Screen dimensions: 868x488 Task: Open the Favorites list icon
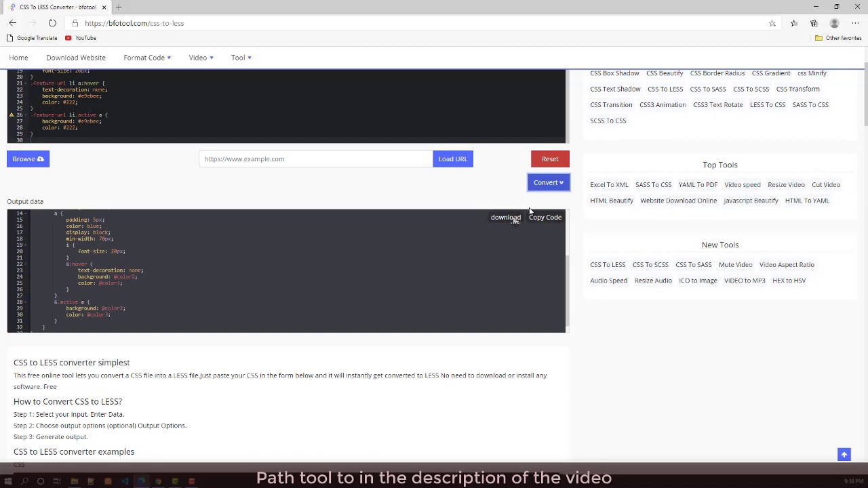pyautogui.click(x=794, y=23)
